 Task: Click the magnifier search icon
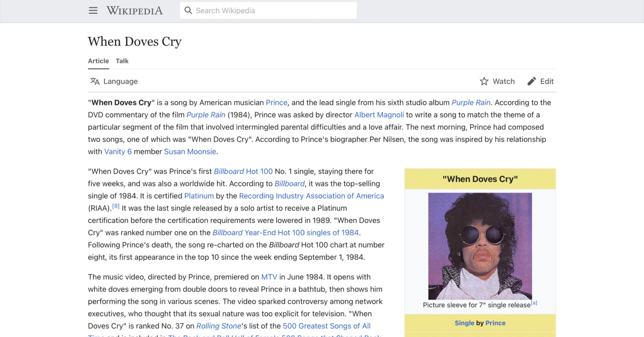pyautogui.click(x=188, y=10)
